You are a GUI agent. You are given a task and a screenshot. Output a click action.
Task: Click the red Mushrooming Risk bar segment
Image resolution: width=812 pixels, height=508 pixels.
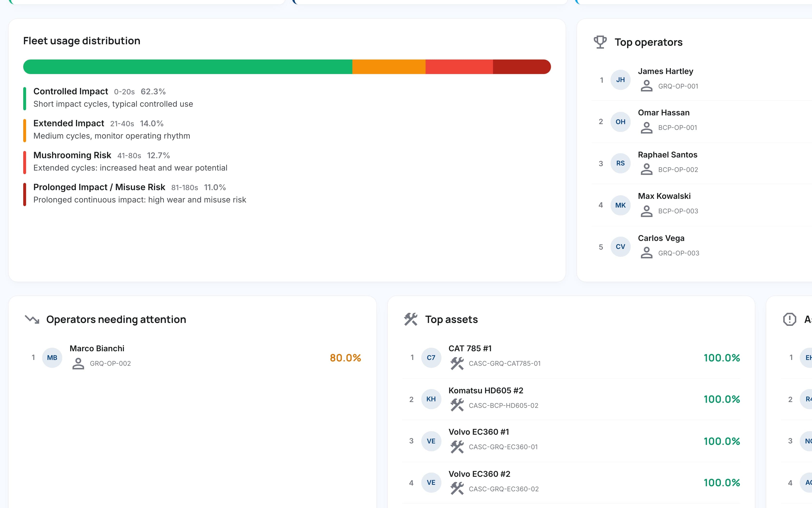coord(459,67)
